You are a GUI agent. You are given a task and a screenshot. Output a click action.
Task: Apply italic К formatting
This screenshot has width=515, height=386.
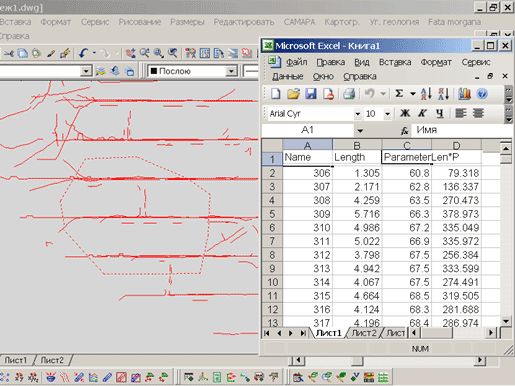422,113
